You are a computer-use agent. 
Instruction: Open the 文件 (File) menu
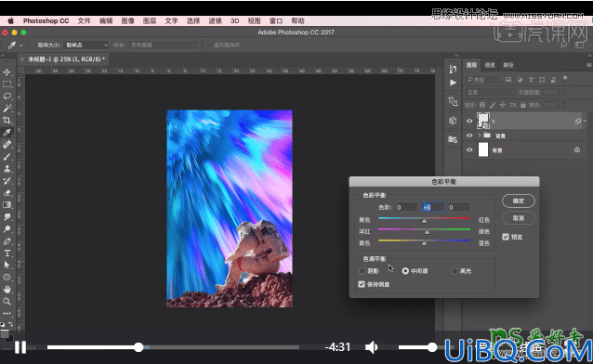coord(84,20)
